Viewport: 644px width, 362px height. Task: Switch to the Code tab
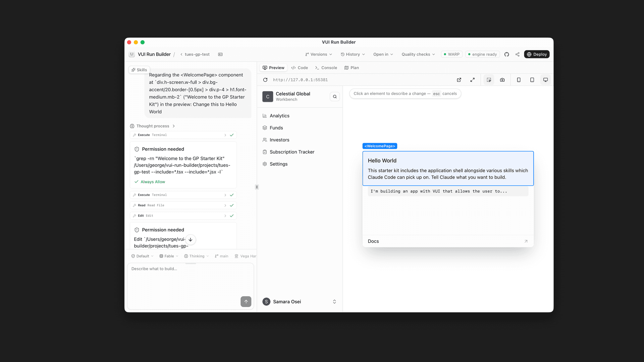(x=300, y=68)
